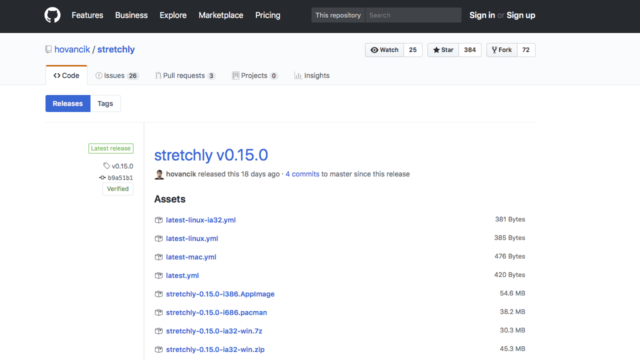The width and height of the screenshot is (640, 360).
Task: Open the '4 commits' link
Action: [302, 174]
